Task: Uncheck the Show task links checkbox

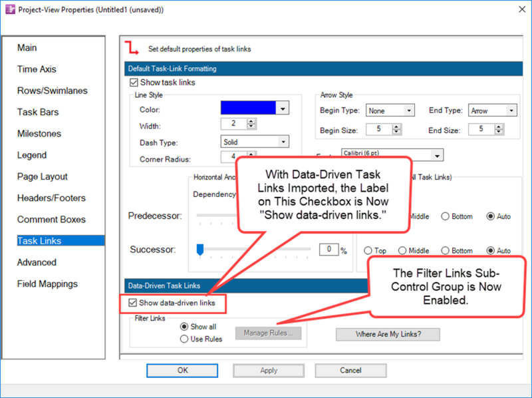Action: coord(134,83)
